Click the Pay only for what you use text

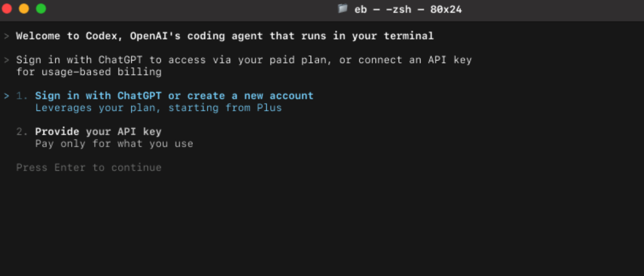pos(114,144)
